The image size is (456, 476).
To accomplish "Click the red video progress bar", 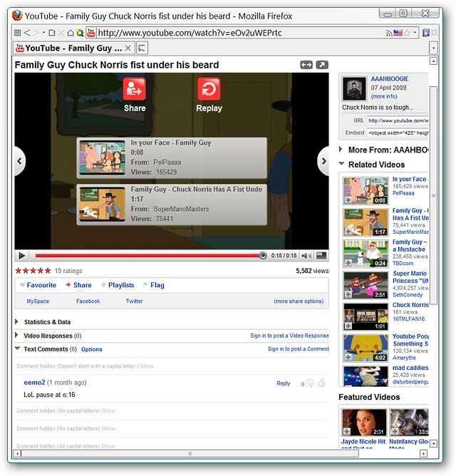I will coord(147,256).
